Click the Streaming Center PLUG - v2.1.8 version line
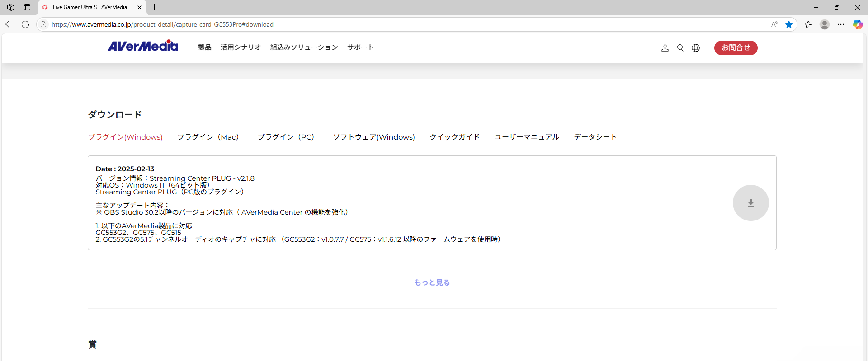This screenshot has height=361, width=868. [175, 178]
